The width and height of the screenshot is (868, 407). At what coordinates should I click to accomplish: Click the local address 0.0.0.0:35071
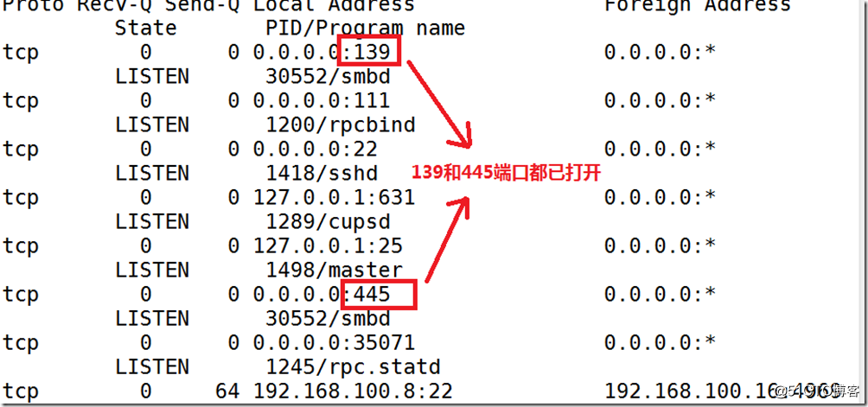(x=334, y=343)
